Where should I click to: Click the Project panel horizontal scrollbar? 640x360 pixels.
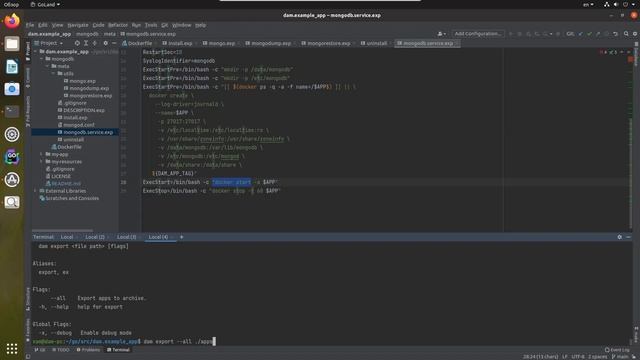click(x=62, y=231)
